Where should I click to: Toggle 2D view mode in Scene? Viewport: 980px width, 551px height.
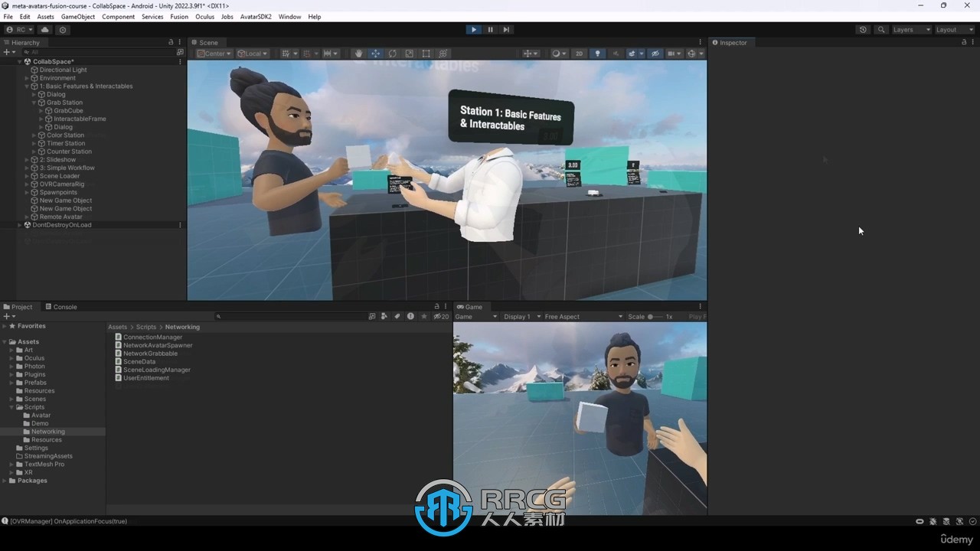pyautogui.click(x=579, y=54)
